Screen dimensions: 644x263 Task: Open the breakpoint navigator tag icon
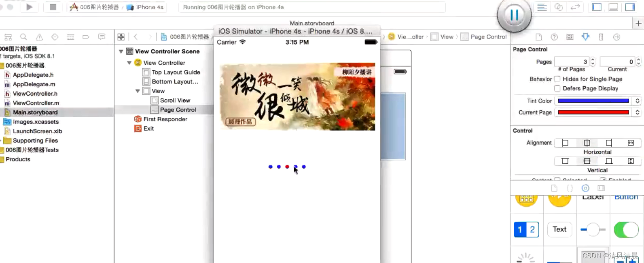pos(86,37)
